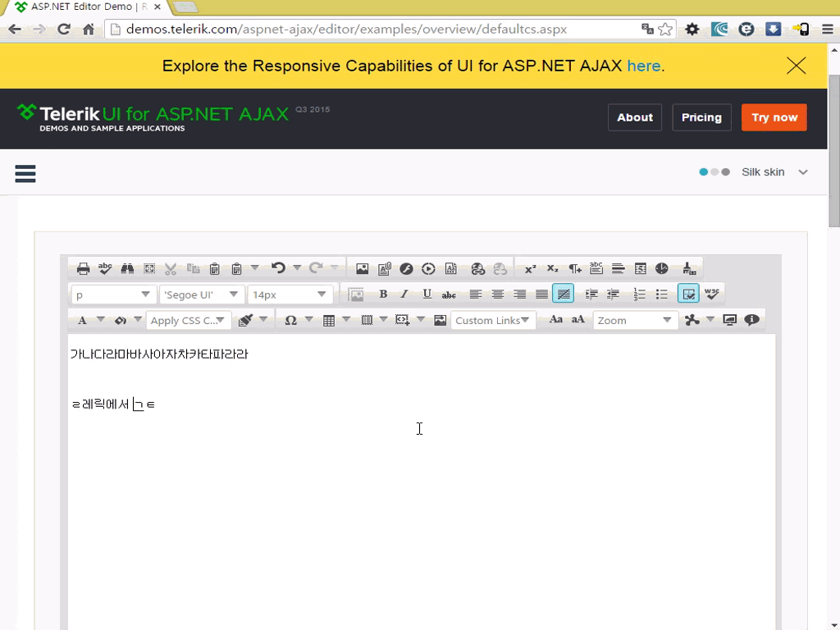Apply Subscript formatting
Viewport: 840px width, 630px height.
tap(552, 268)
